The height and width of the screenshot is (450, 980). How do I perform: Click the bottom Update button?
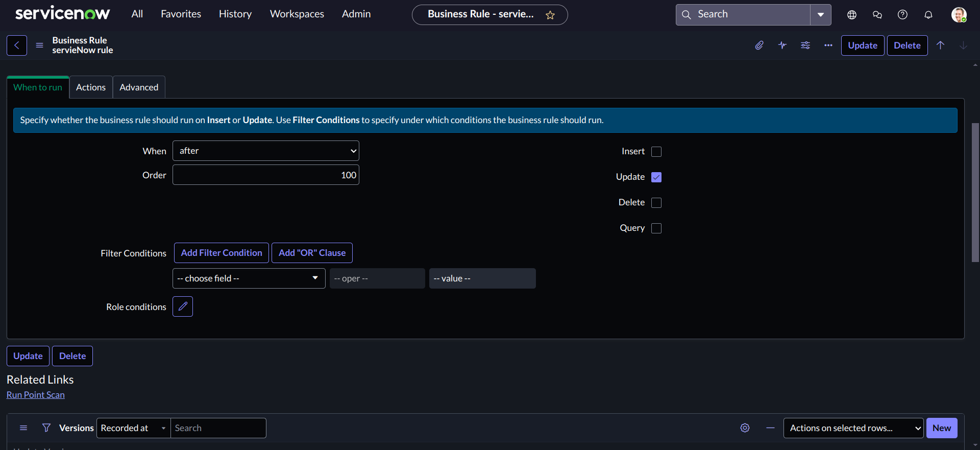28,356
